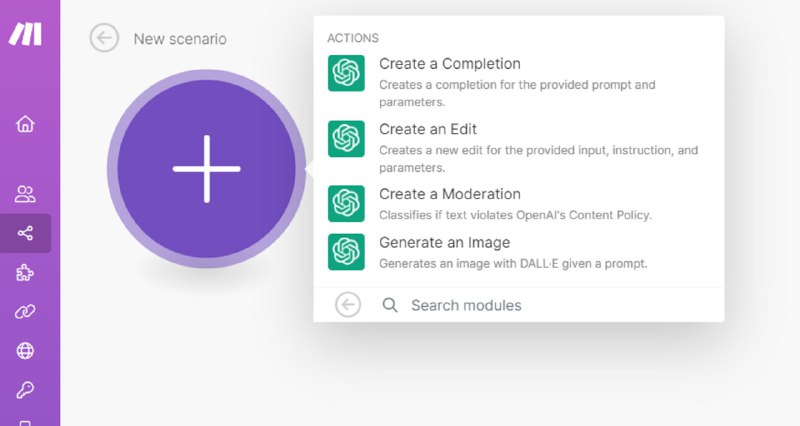800x426 pixels.
Task: Go to Home via the house icon
Action: 25,125
